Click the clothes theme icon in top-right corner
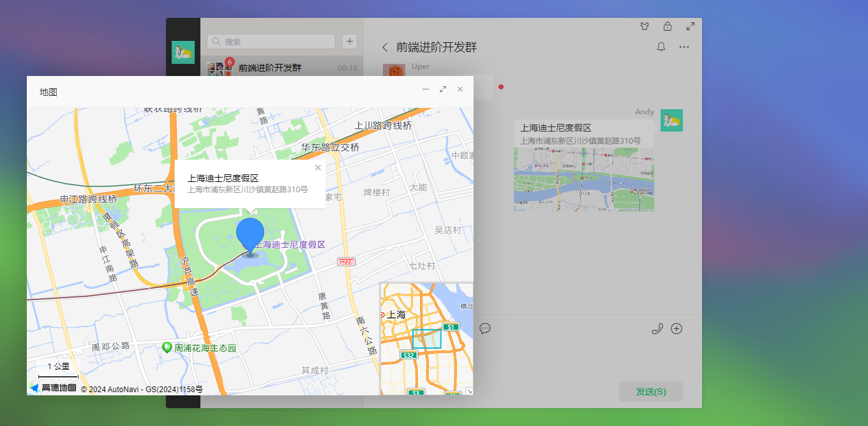This screenshot has height=426, width=868. 645,26
